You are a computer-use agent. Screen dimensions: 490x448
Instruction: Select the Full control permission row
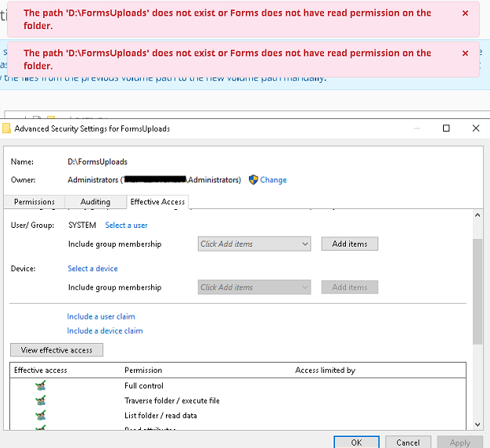(x=238, y=386)
